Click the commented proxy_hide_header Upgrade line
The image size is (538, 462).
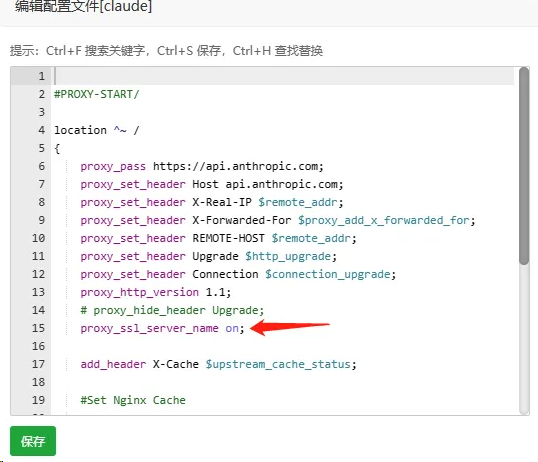click(x=172, y=310)
